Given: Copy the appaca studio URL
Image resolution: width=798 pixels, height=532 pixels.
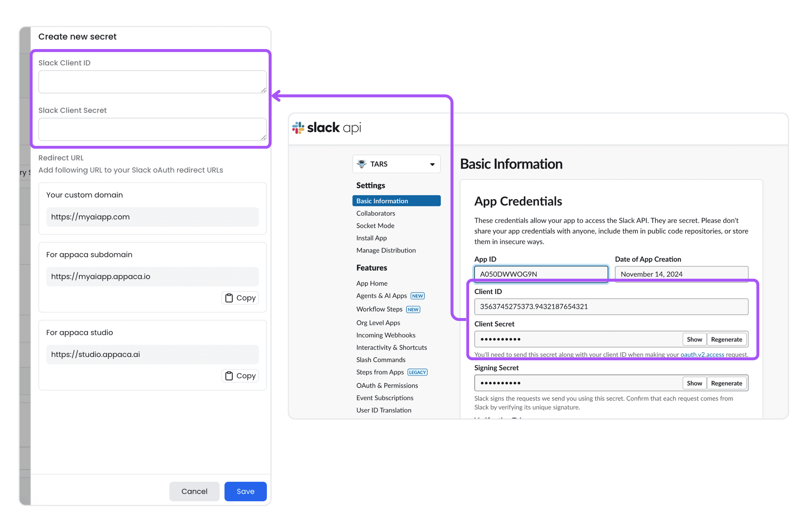Looking at the screenshot, I should tap(240, 376).
